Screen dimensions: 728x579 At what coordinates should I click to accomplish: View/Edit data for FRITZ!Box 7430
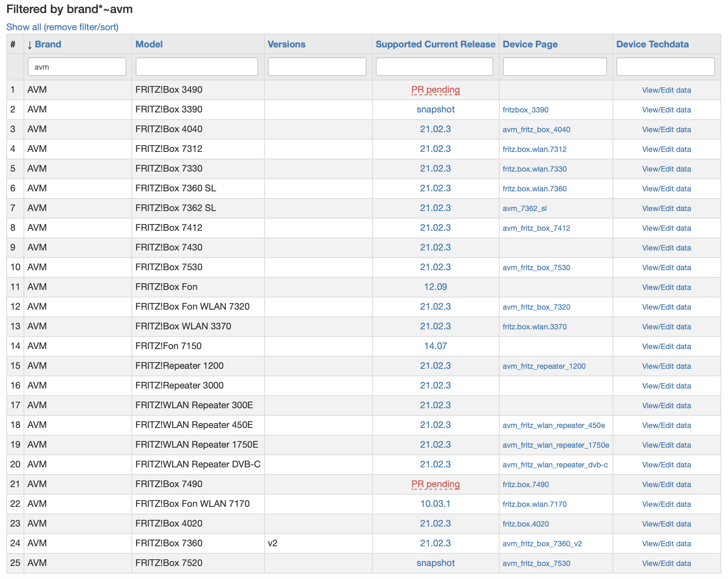[666, 248]
